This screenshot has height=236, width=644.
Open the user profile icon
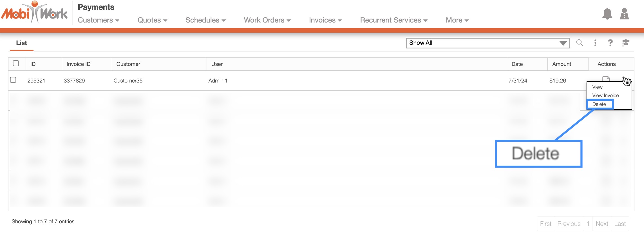coord(624,14)
